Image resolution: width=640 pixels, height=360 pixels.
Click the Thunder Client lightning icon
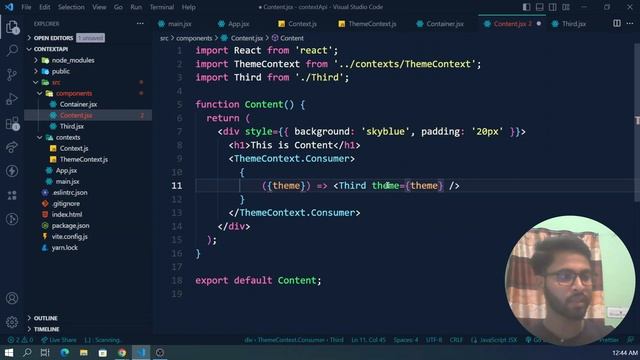pyautogui.click(x=12, y=171)
